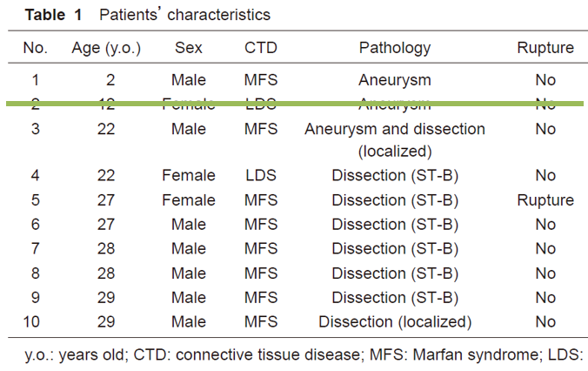Select the "Age (y.o.)" column header
This screenshot has width=588, height=371.
pos(105,48)
